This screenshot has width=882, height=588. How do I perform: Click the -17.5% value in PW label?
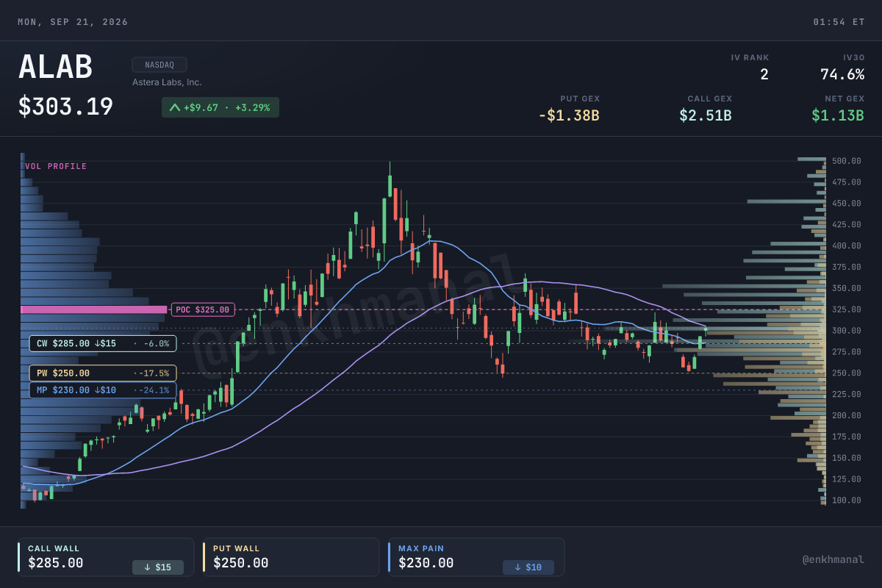(x=154, y=373)
